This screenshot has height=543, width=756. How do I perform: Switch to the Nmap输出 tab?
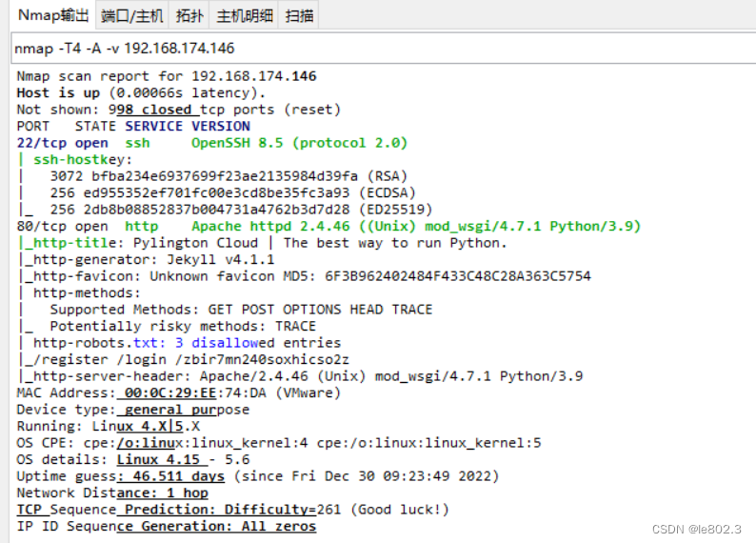[x=53, y=15]
